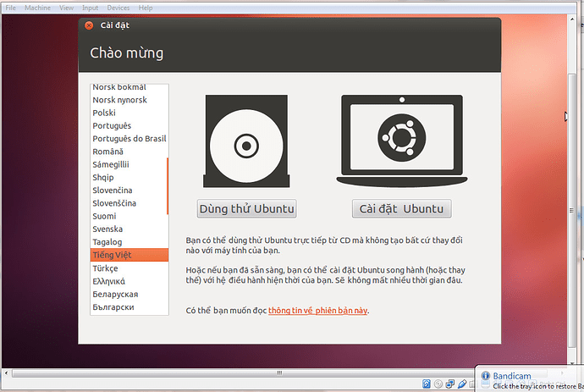
Task: Click the hard disk activity icon in VirtualBox status bar
Action: click(x=427, y=384)
